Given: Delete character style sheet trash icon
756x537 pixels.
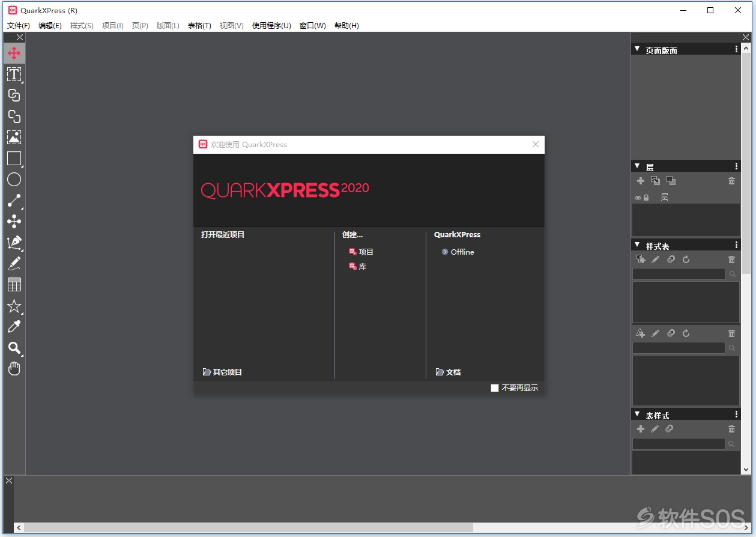Looking at the screenshot, I should click(x=731, y=333).
